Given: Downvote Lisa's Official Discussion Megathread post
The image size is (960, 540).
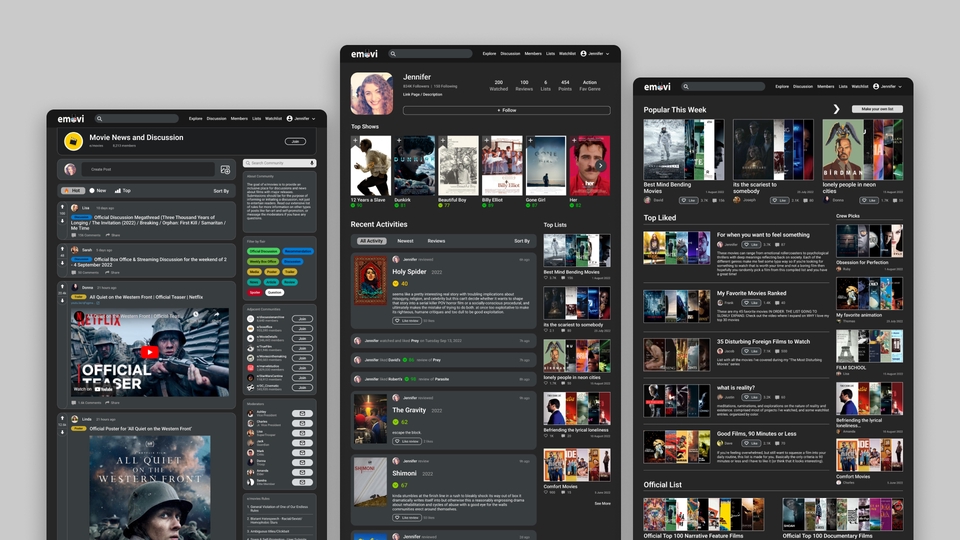Looking at the screenshot, I should (62, 220).
